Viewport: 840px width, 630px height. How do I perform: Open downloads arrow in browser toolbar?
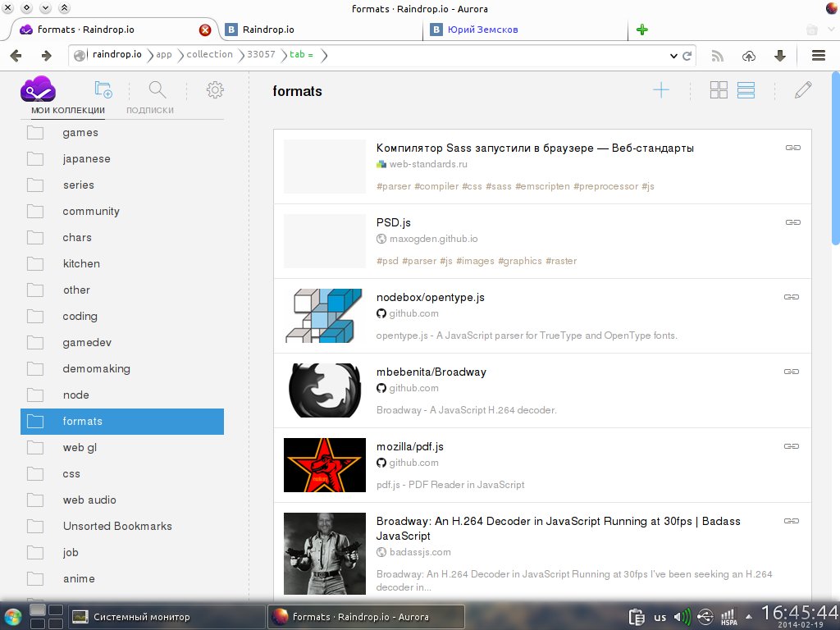point(780,56)
